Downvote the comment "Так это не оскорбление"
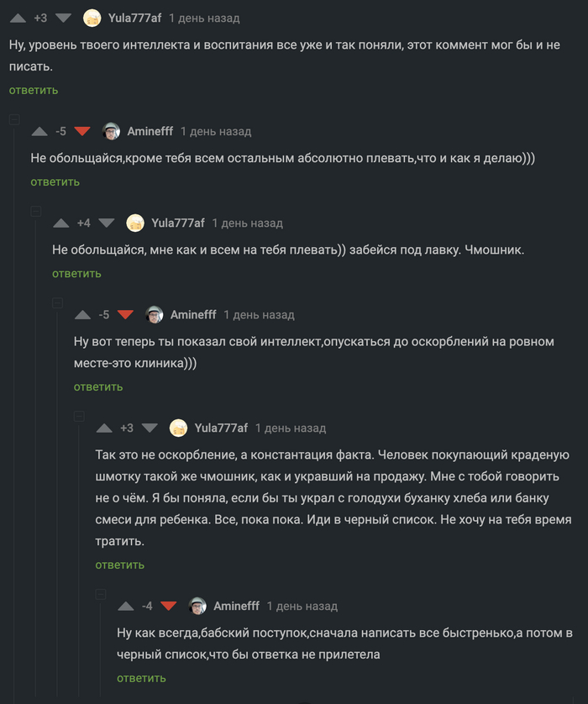Image resolution: width=588 pixels, height=704 pixels. pyautogui.click(x=150, y=428)
